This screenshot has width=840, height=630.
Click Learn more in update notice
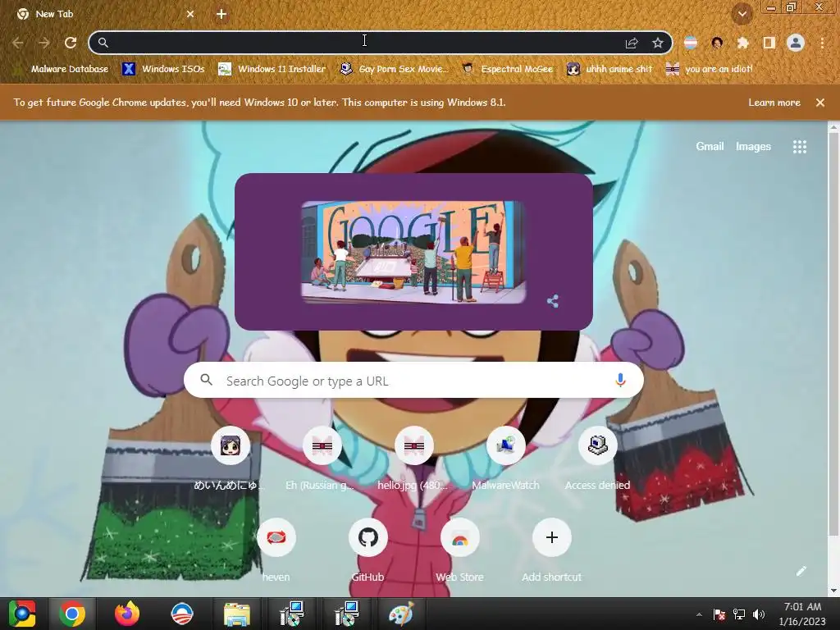(x=774, y=103)
